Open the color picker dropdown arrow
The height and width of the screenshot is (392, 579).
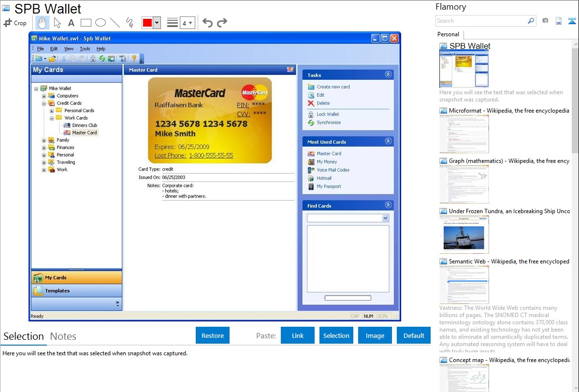pos(157,23)
